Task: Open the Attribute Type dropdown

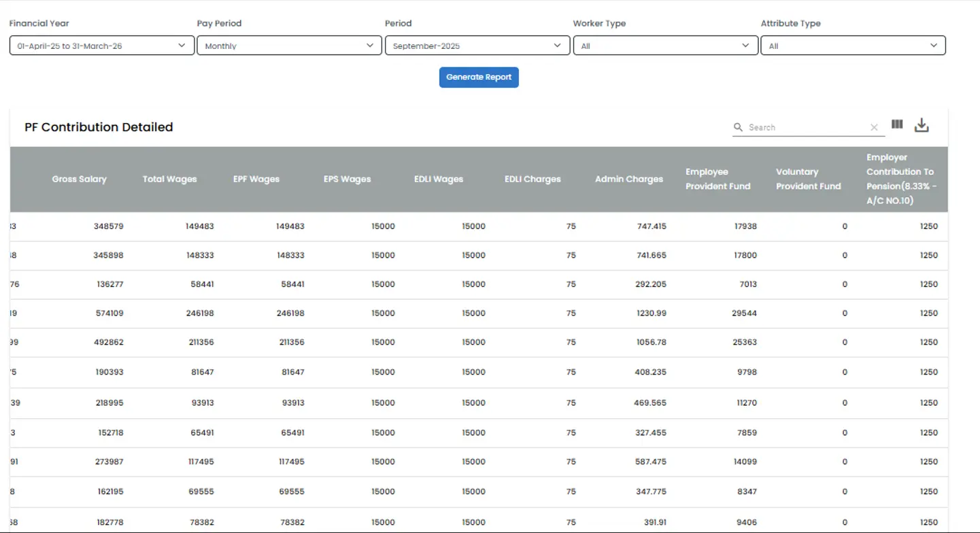Action: 853,45
